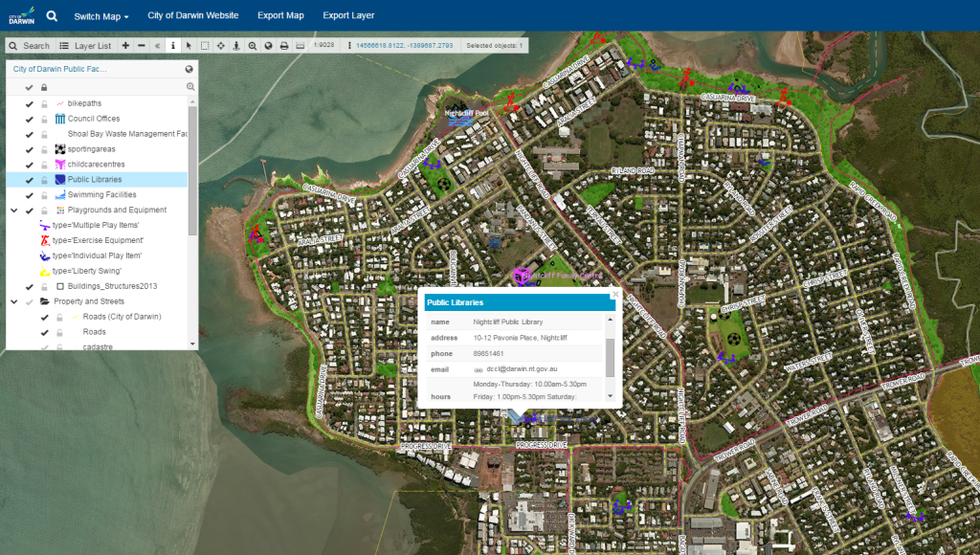Unlock the bikepaths layer lock icon

point(44,103)
